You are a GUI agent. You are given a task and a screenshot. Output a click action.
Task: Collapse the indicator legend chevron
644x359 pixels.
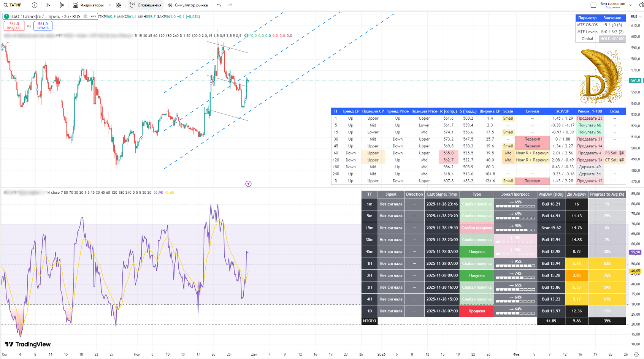[x=8, y=43]
